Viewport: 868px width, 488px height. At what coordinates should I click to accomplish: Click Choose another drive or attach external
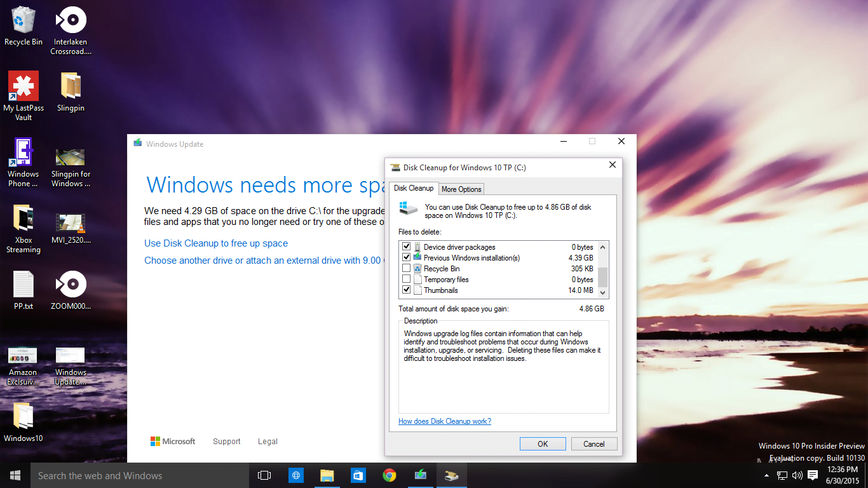[264, 261]
